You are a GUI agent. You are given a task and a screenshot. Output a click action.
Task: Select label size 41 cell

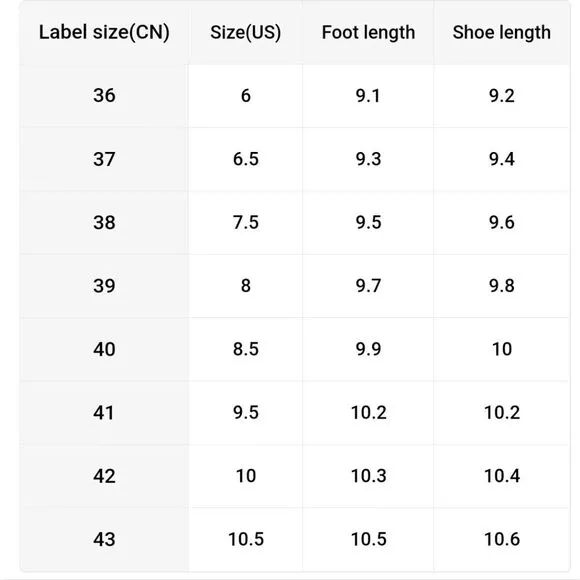pos(104,413)
